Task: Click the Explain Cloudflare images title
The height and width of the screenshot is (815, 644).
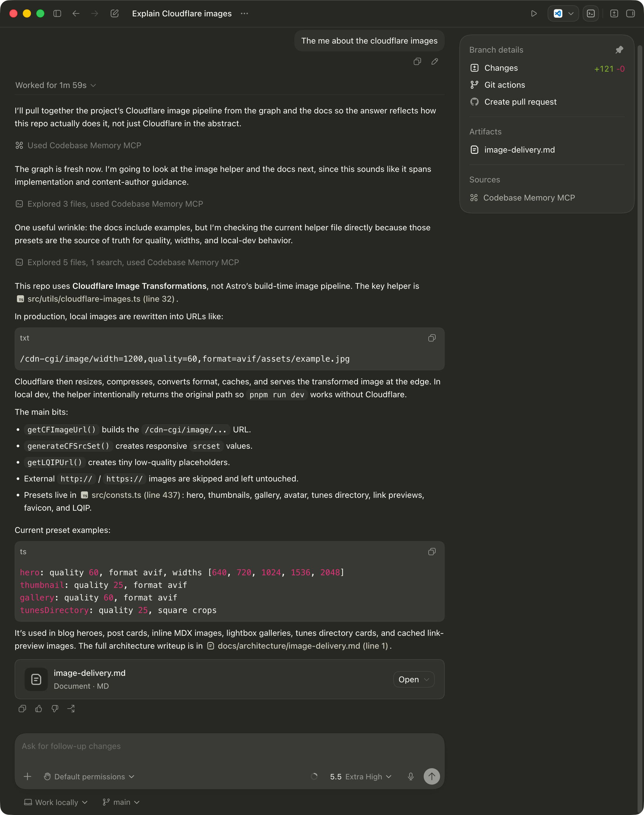Action: pos(182,13)
